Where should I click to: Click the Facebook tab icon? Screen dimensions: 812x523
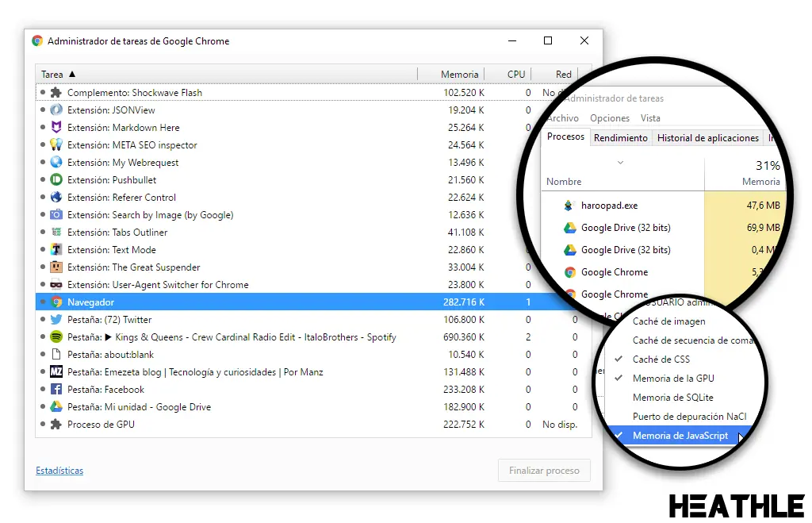[56, 389]
